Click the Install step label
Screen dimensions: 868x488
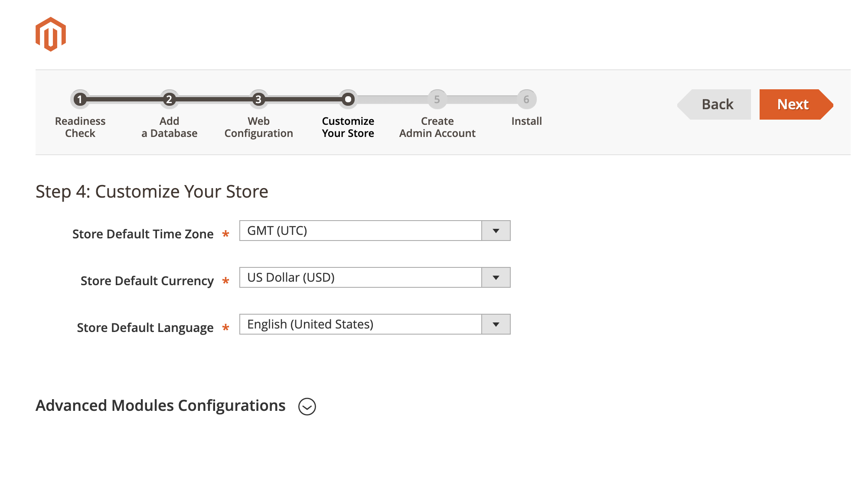click(x=526, y=121)
